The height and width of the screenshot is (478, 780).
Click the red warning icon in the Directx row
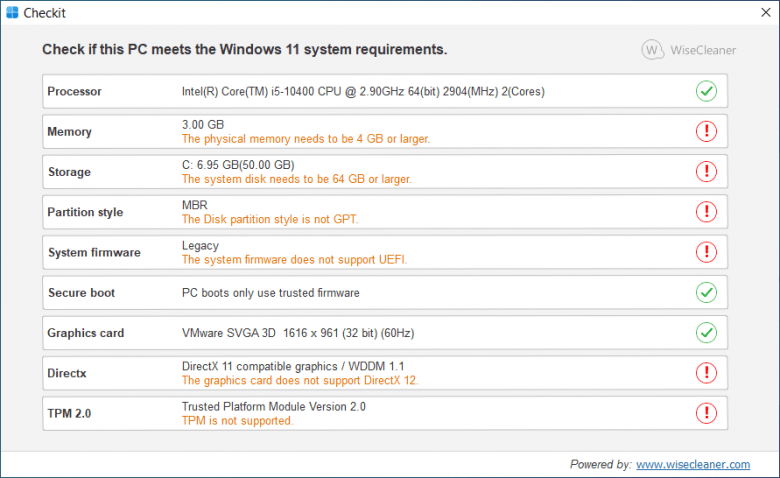coord(706,373)
